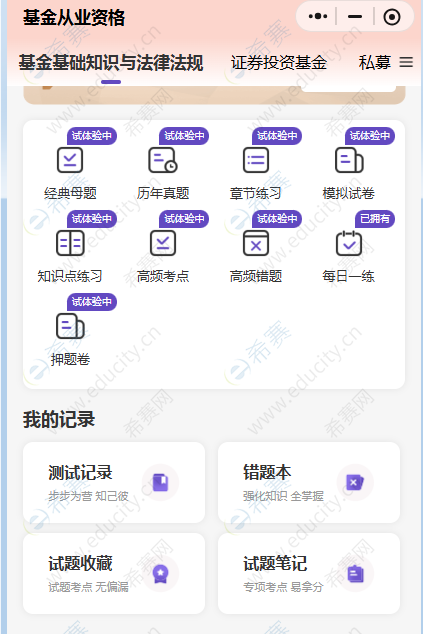Open the 高频考点 icon
This screenshot has height=634, width=423.
tap(163, 243)
